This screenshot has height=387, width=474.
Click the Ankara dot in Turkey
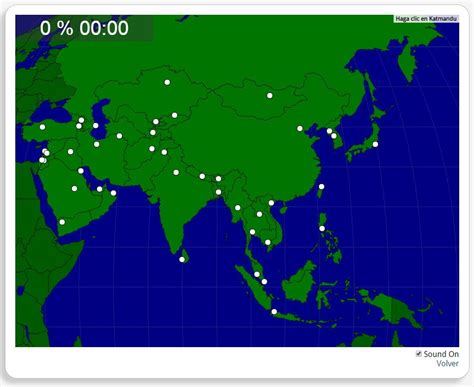[42, 127]
